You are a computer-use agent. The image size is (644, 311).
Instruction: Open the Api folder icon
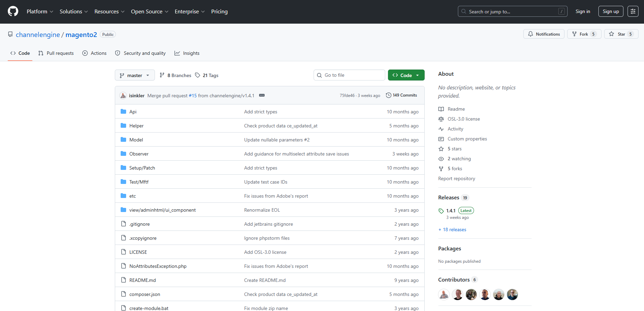tap(123, 111)
